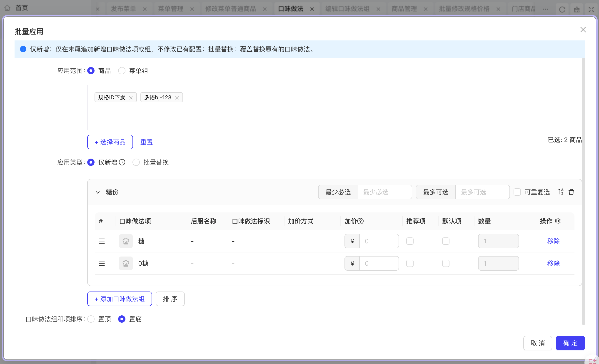Click the trash icon to delete 糖份 group
Viewport: 599px width, 364px height.
pyautogui.click(x=571, y=192)
